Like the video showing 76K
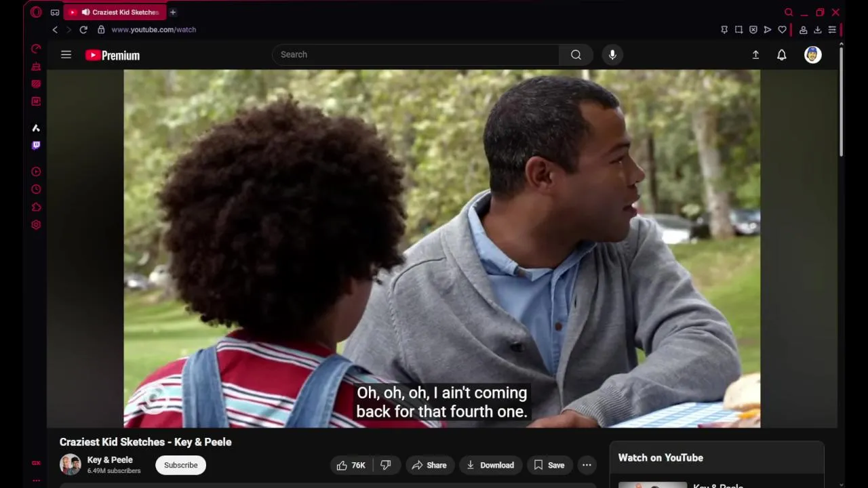Viewport: 868px width, 488px height. [351, 465]
